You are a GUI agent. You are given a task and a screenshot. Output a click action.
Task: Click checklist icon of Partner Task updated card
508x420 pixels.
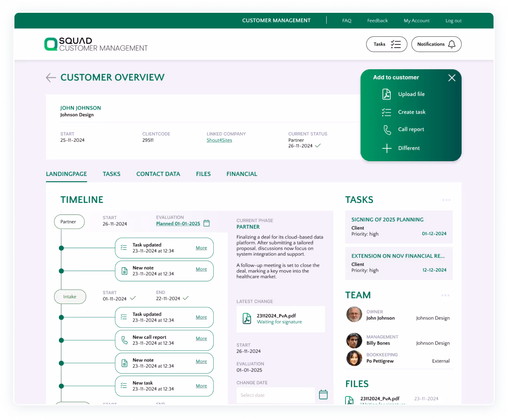pos(124,248)
